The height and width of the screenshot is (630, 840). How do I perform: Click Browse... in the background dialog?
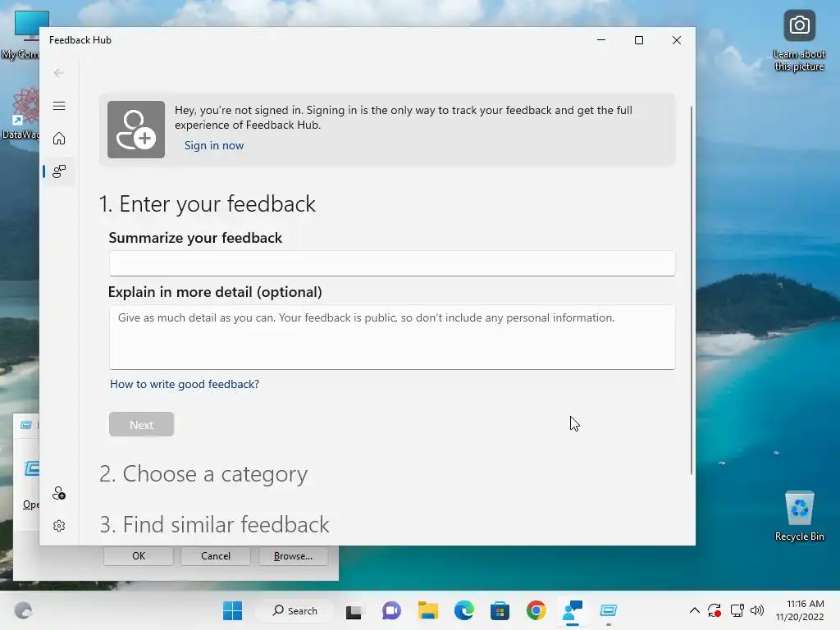(x=293, y=556)
